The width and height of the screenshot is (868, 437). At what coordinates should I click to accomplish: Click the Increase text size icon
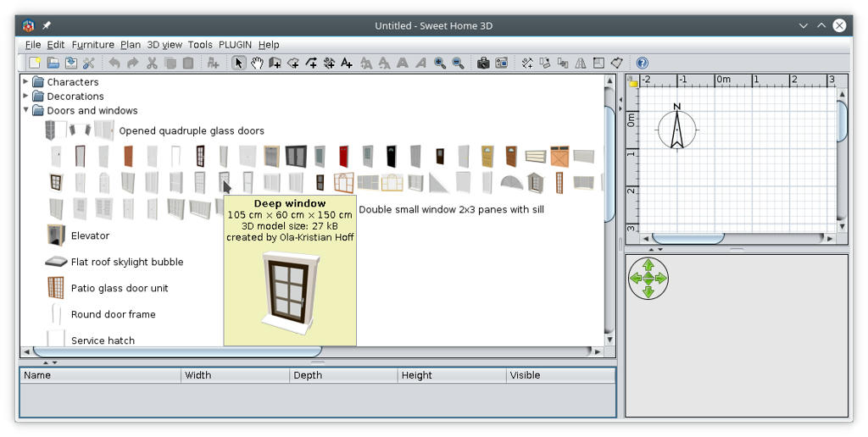(366, 63)
